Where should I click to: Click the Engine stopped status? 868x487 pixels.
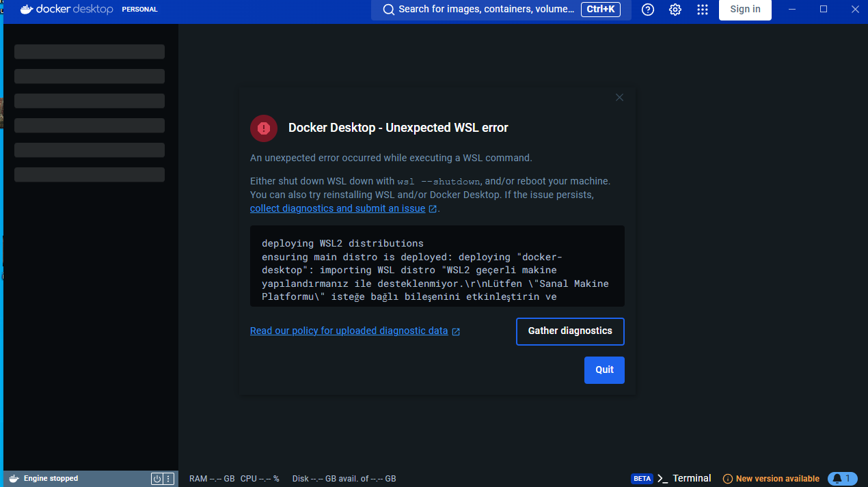coord(51,479)
